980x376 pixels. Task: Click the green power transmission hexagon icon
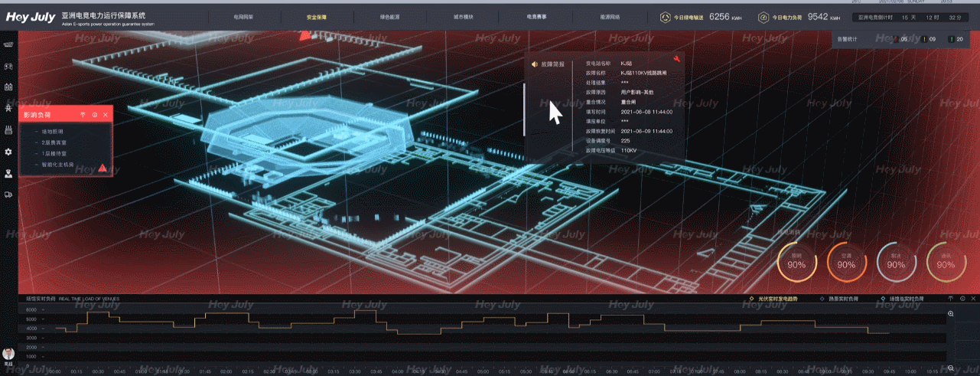(x=666, y=17)
